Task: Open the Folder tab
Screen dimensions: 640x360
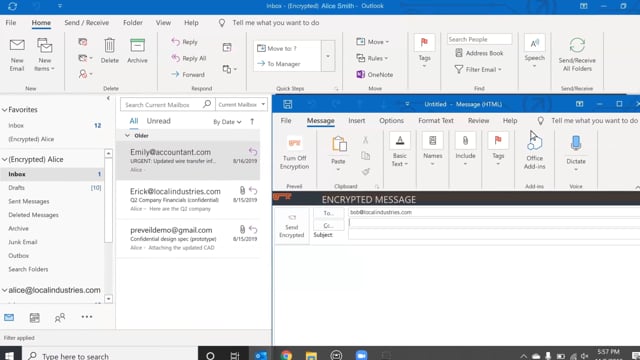Action: (133, 23)
